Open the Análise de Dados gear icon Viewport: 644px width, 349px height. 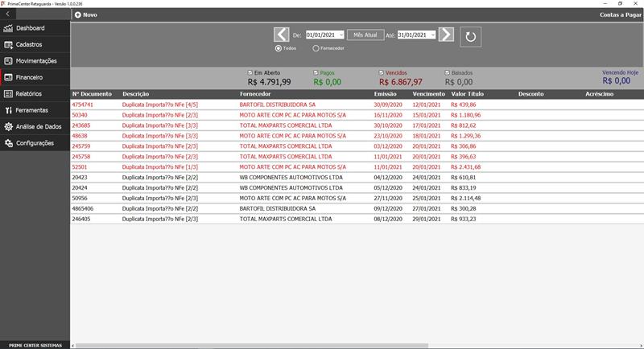(8, 127)
